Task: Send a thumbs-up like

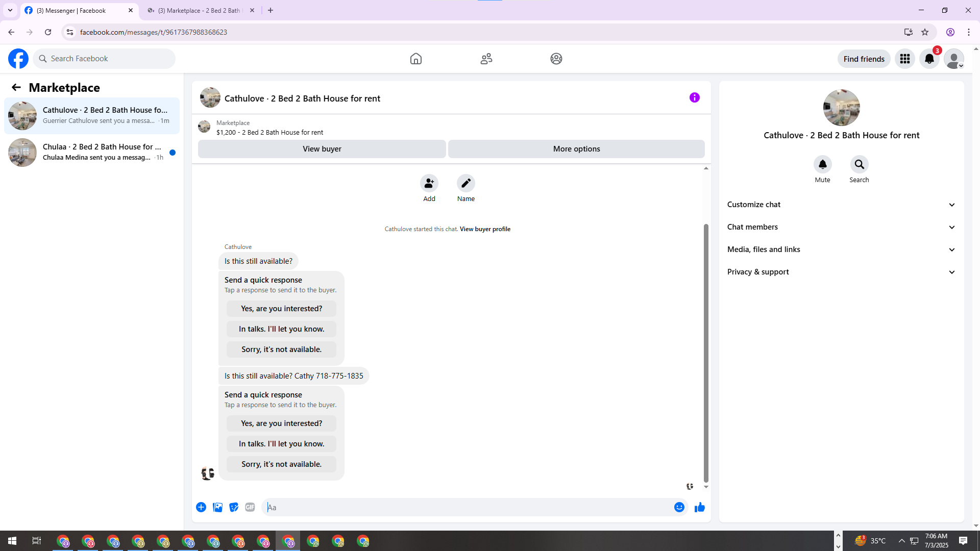Action: point(699,507)
